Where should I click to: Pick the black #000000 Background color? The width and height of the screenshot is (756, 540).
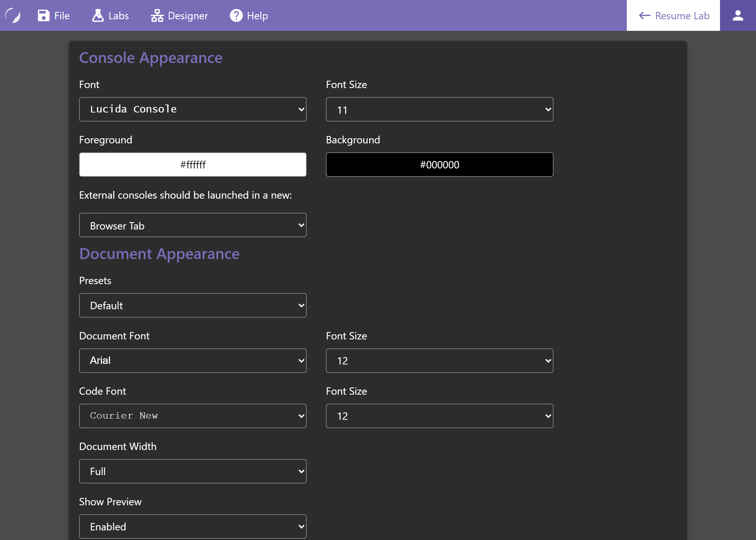pyautogui.click(x=439, y=165)
